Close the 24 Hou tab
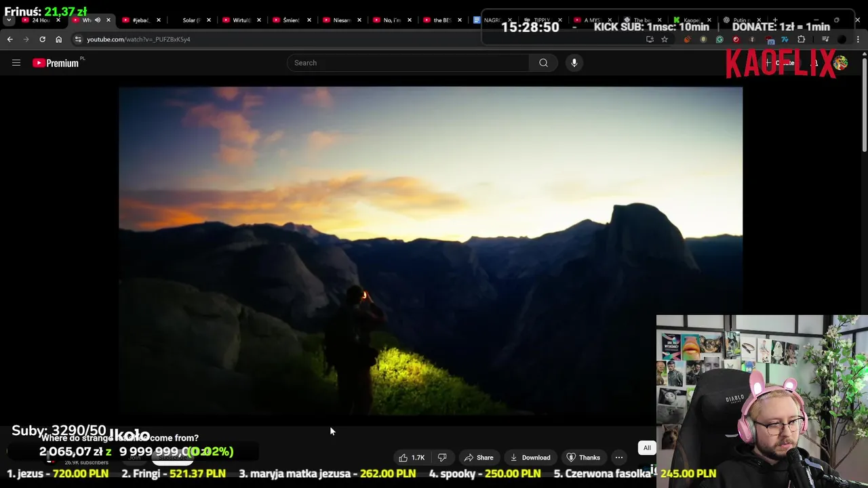 58,20
